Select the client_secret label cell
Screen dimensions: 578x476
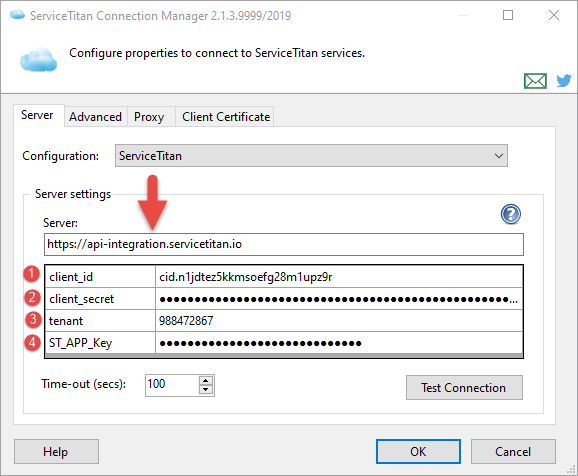[100, 299]
